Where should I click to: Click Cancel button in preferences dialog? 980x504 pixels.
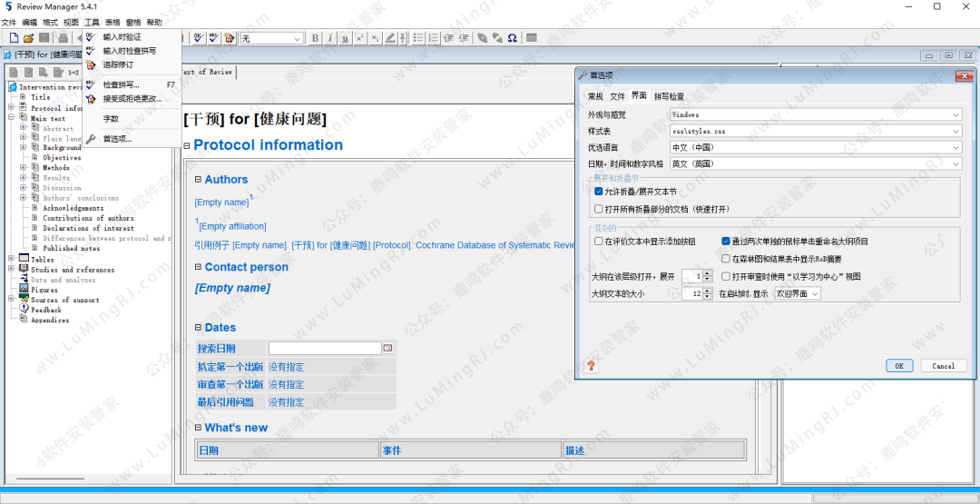943,366
